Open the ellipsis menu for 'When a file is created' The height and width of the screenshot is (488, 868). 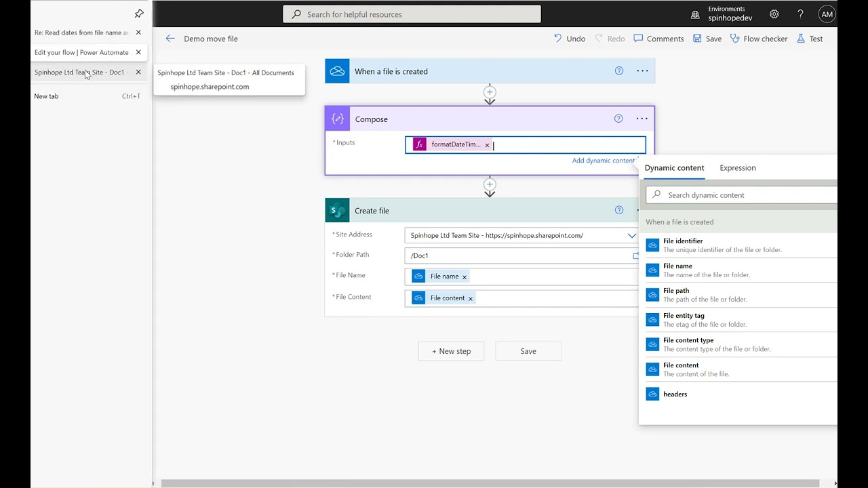(642, 70)
